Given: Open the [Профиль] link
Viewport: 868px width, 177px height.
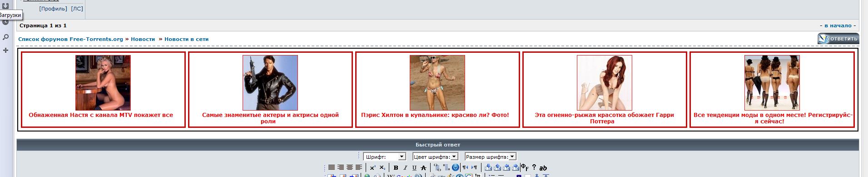Looking at the screenshot, I should 53,9.
